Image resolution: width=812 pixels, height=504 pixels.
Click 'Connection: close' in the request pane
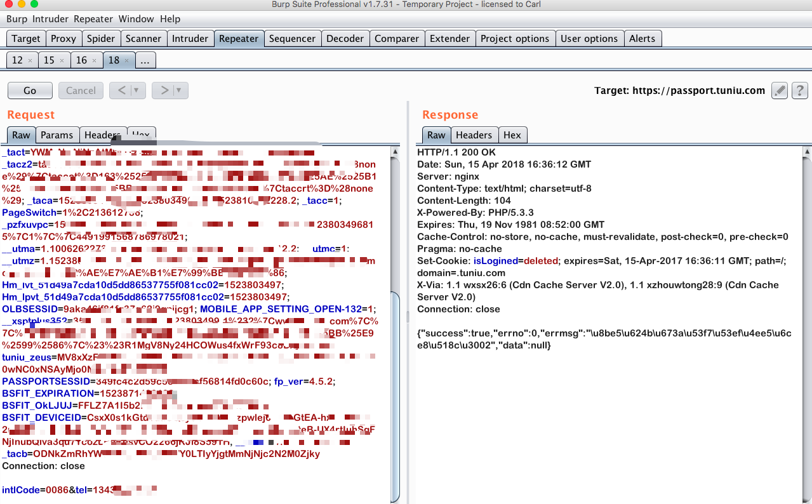pyautogui.click(x=43, y=466)
